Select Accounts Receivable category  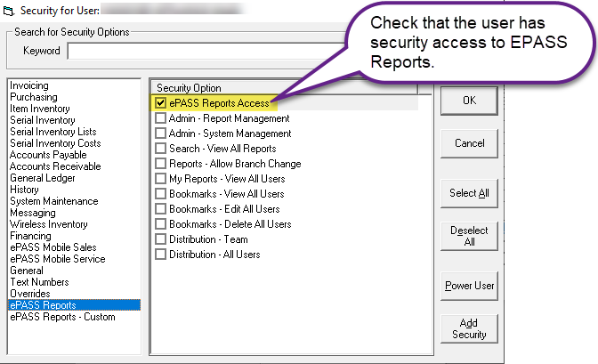click(x=56, y=166)
